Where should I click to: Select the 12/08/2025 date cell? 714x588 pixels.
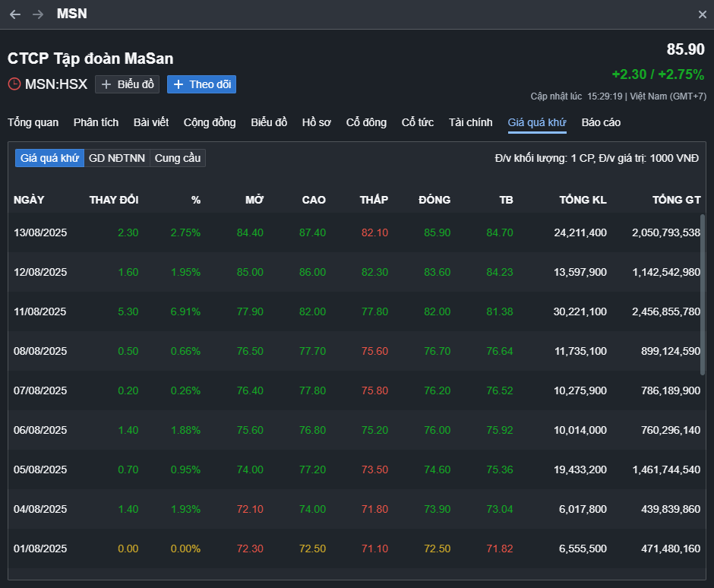click(x=40, y=273)
